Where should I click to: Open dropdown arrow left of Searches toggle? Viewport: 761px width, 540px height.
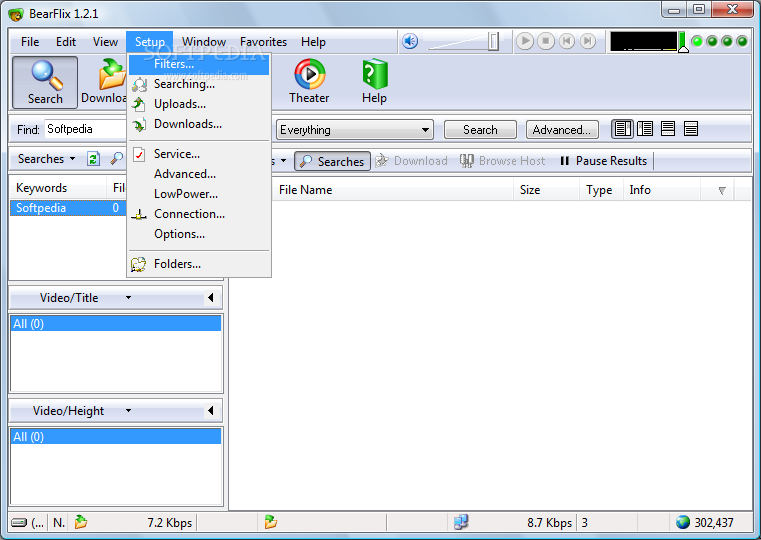pos(283,161)
